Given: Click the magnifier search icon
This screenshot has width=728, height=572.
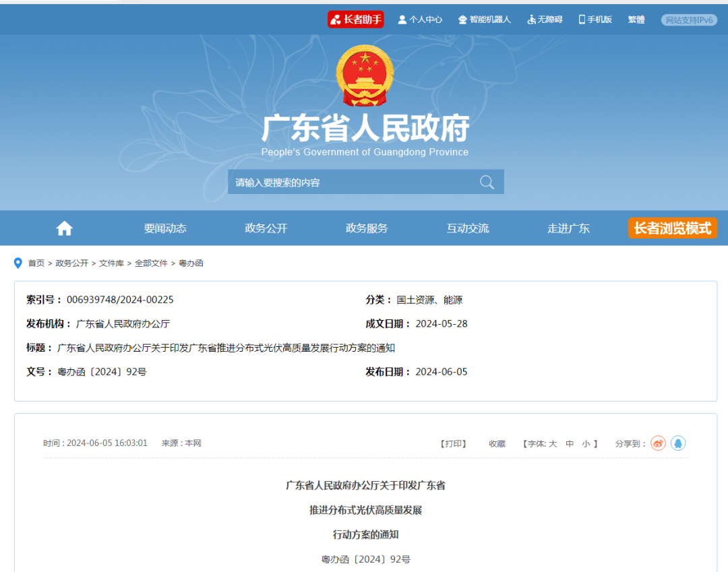Looking at the screenshot, I should pyautogui.click(x=487, y=182).
